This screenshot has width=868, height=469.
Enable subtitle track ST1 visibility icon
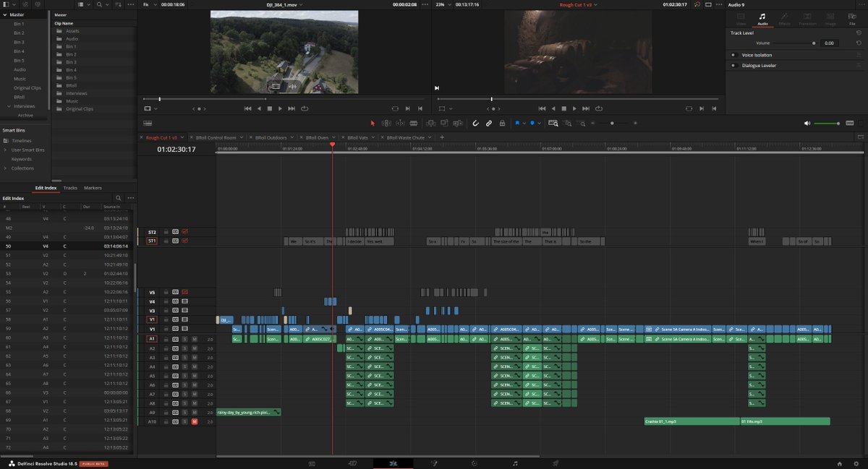pos(184,241)
